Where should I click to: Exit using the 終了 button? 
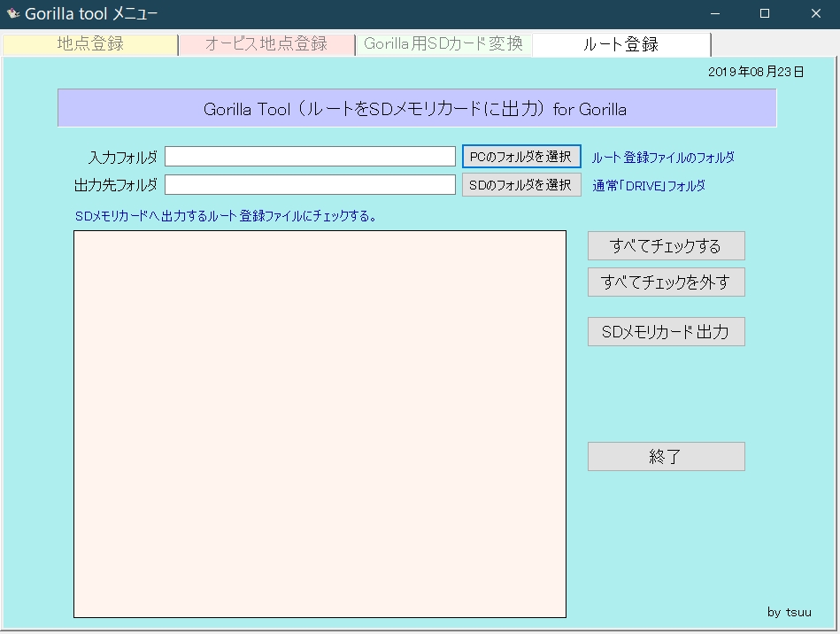(666, 457)
